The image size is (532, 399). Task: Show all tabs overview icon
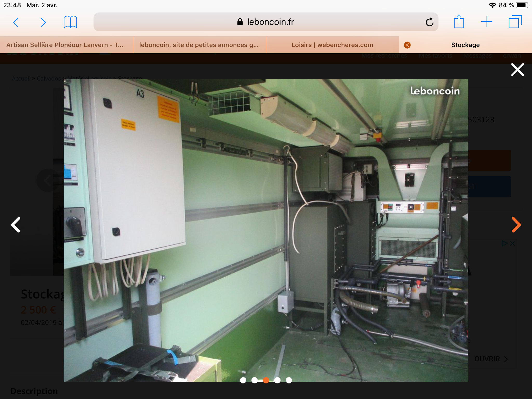[515, 22]
